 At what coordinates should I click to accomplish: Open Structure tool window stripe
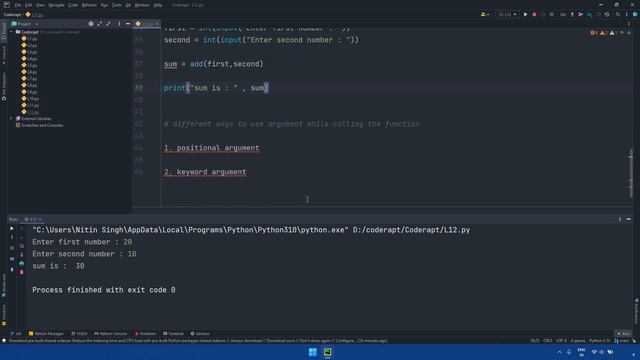[x=4, y=315]
